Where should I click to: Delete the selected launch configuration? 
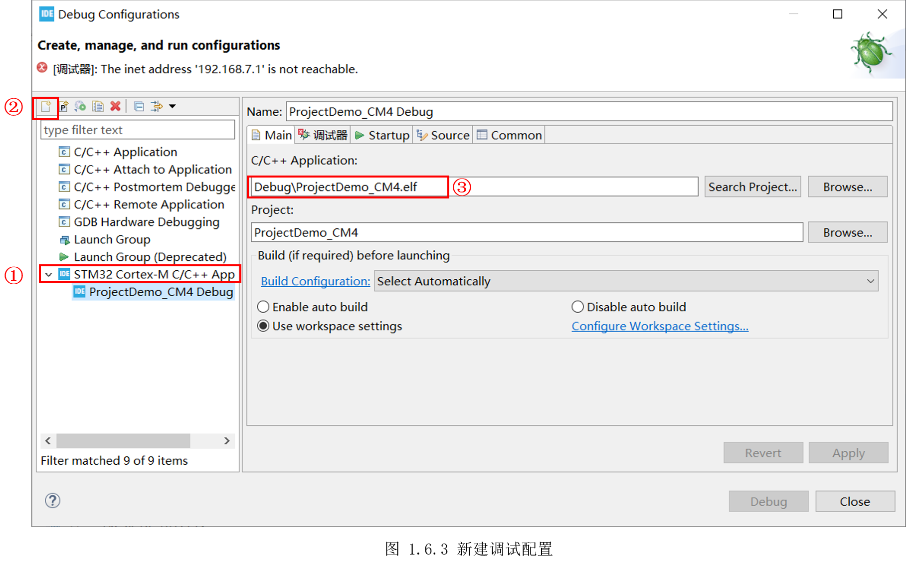115,106
